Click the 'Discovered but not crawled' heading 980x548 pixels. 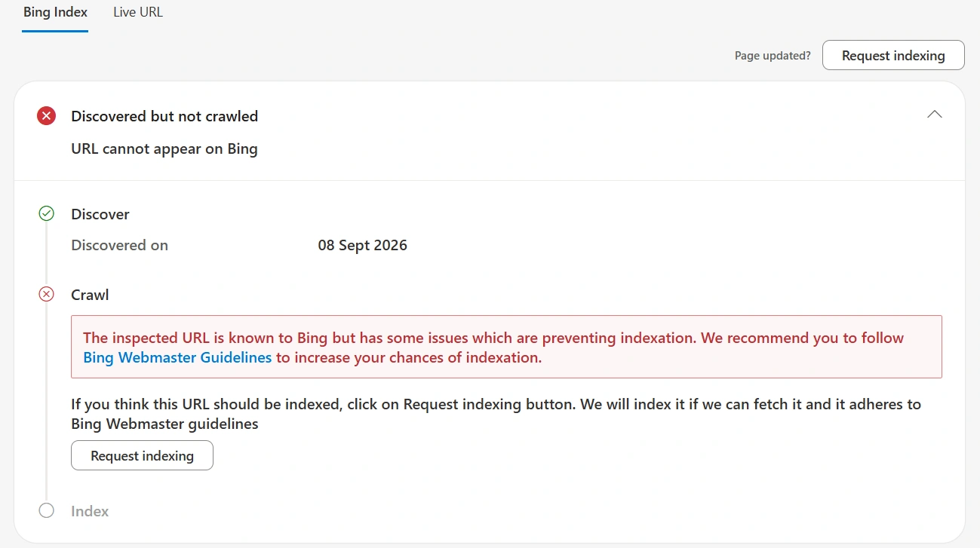point(164,116)
